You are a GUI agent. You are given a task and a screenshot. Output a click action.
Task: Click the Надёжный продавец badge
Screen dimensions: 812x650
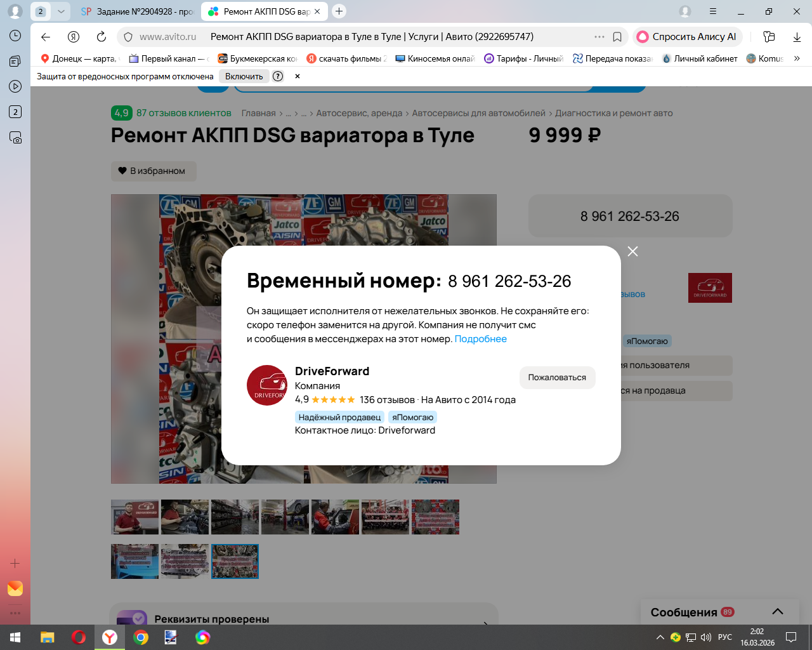pos(339,417)
